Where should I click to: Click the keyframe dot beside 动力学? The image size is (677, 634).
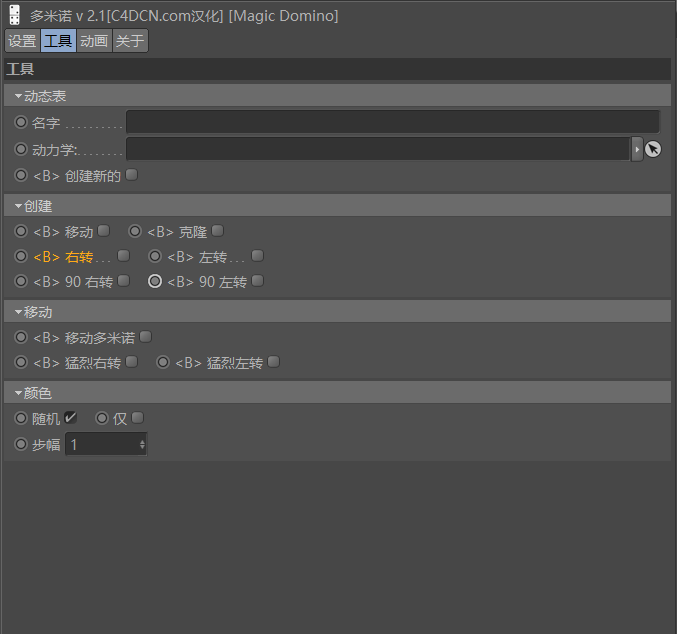pyautogui.click(x=21, y=149)
